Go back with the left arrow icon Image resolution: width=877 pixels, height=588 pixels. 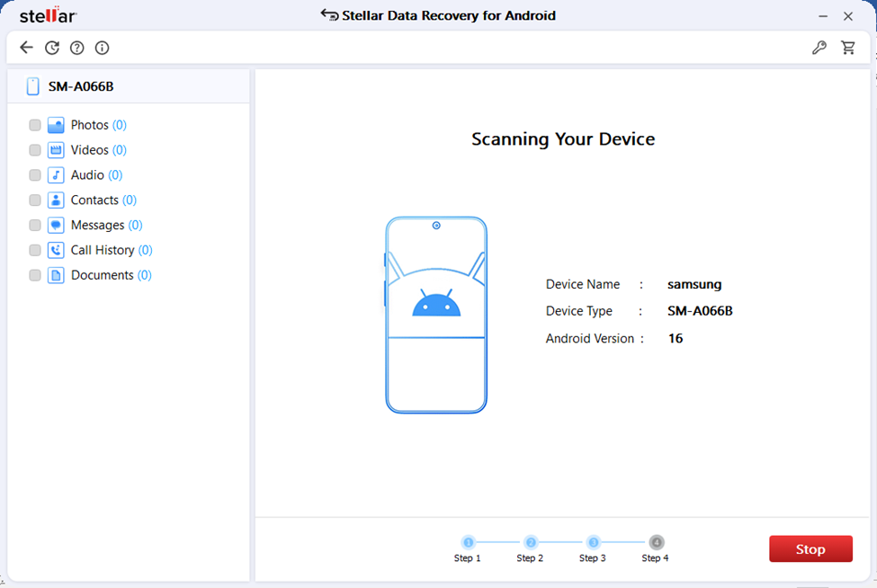coord(26,48)
